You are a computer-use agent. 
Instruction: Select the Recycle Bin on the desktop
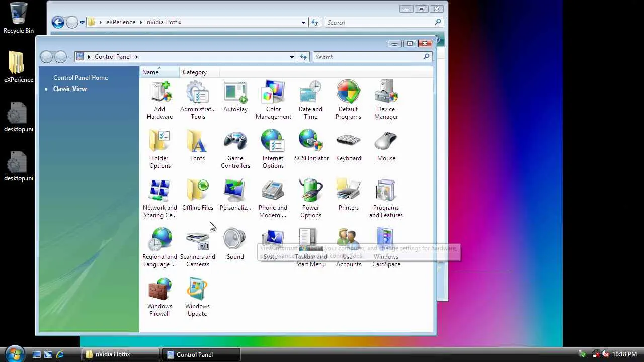(19, 18)
